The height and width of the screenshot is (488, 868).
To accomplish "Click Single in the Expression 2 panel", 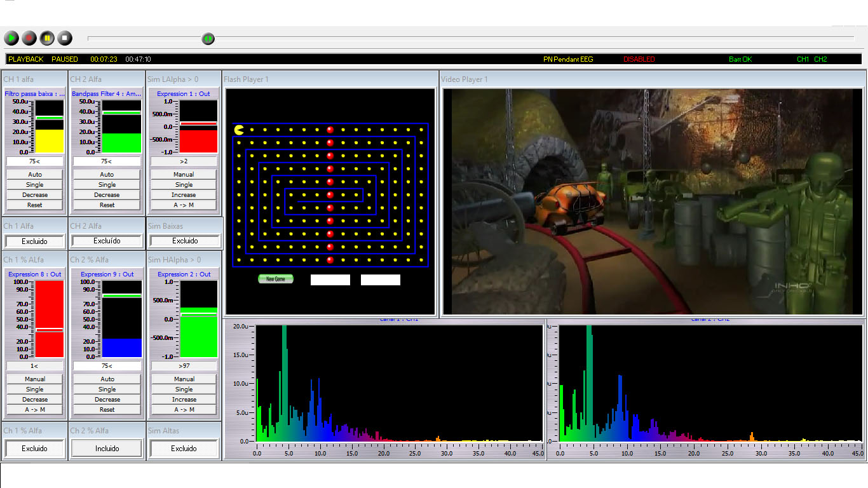I will [184, 389].
